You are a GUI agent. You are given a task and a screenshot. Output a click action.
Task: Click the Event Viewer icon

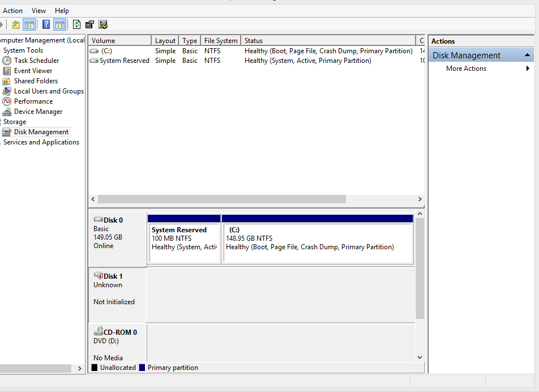tap(7, 71)
